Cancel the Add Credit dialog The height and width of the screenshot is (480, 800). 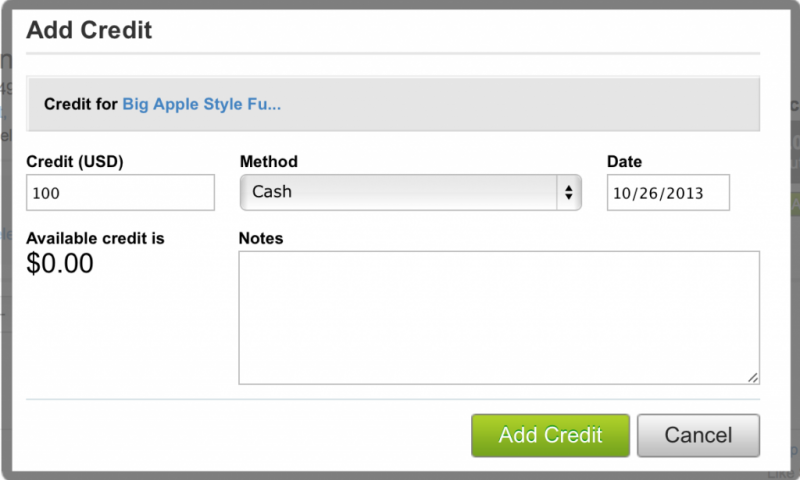pyautogui.click(x=698, y=435)
